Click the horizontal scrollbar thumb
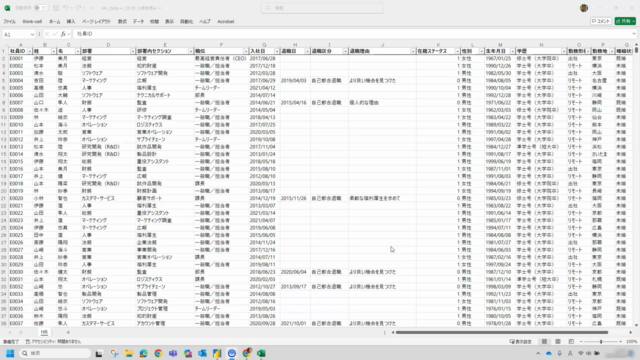The image size is (640, 360). [x=502, y=332]
